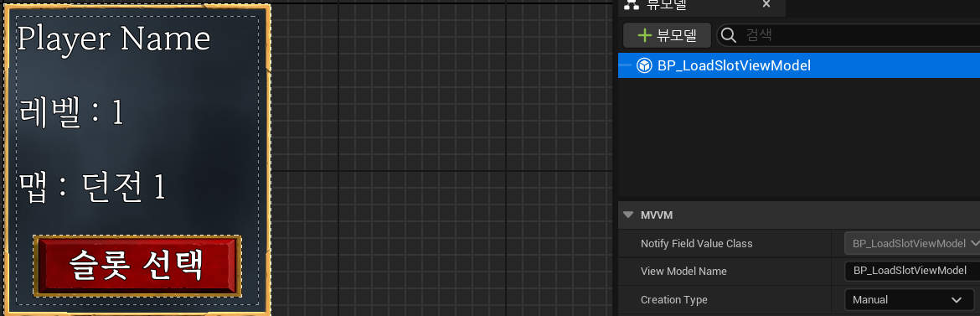Click the 뷰모델 add button

pos(667,35)
